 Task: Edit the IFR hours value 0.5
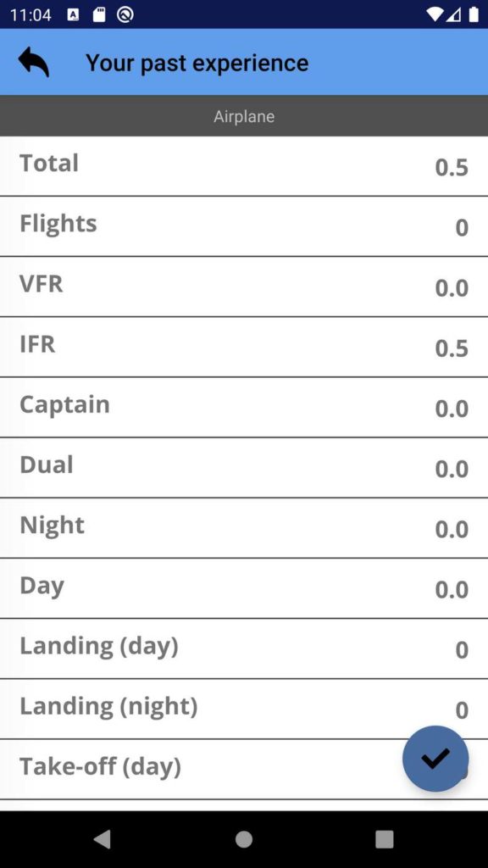(452, 348)
